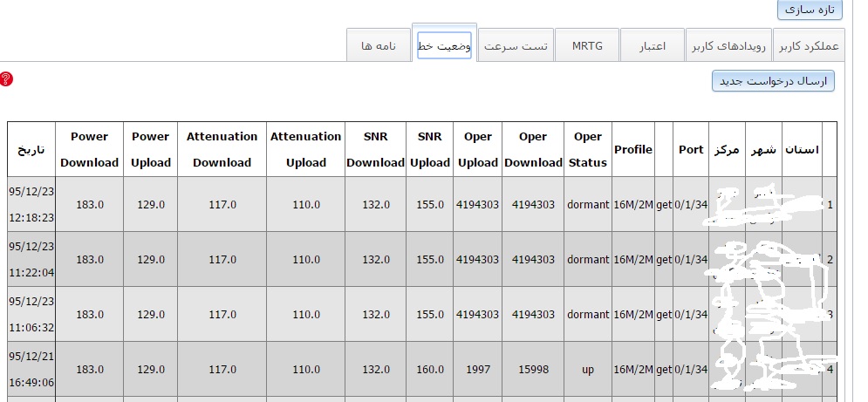The height and width of the screenshot is (402, 868).
Task: Click the 160.0 SNR Upload value
Action: [430, 369]
